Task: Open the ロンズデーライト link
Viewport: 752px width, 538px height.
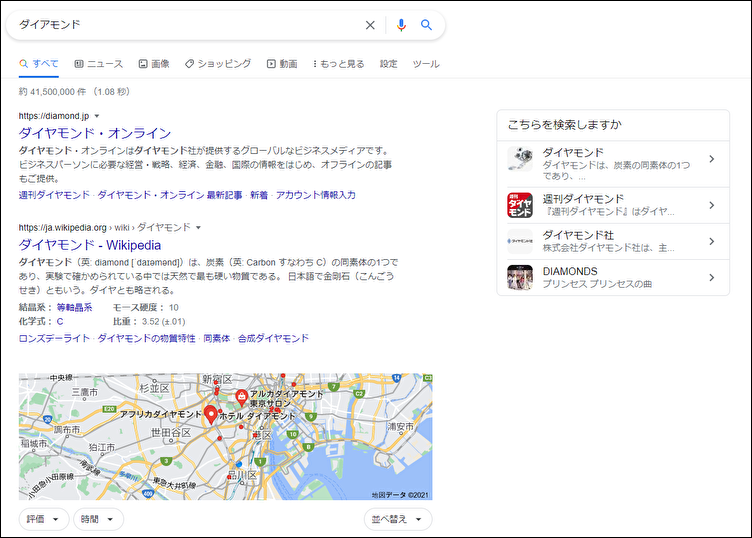Action: pos(54,338)
